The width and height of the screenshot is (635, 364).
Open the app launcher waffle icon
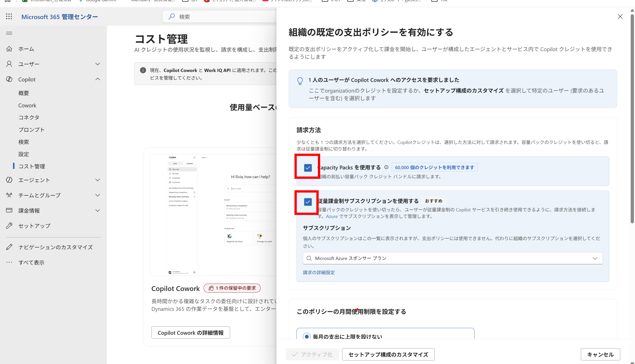point(9,17)
